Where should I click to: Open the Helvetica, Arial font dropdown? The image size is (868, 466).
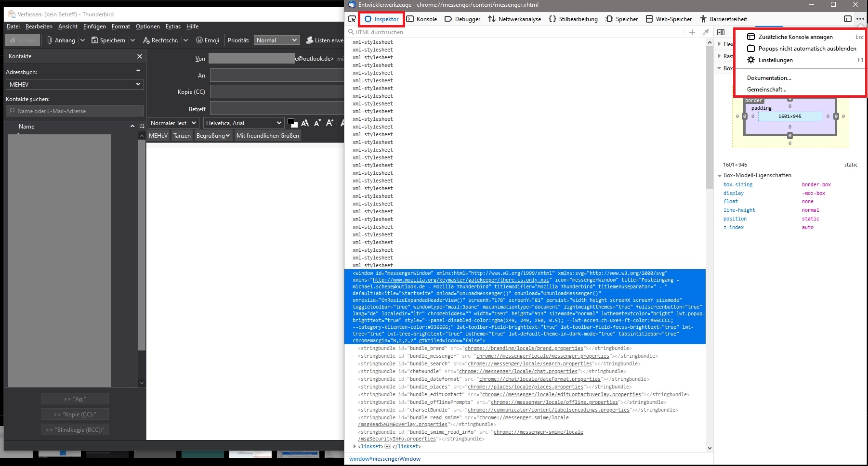tap(243, 123)
